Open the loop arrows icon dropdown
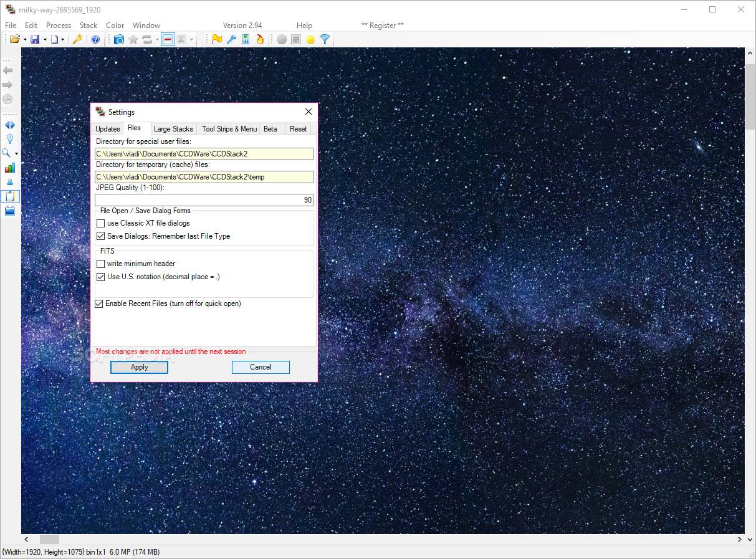756x559 pixels. click(x=157, y=40)
